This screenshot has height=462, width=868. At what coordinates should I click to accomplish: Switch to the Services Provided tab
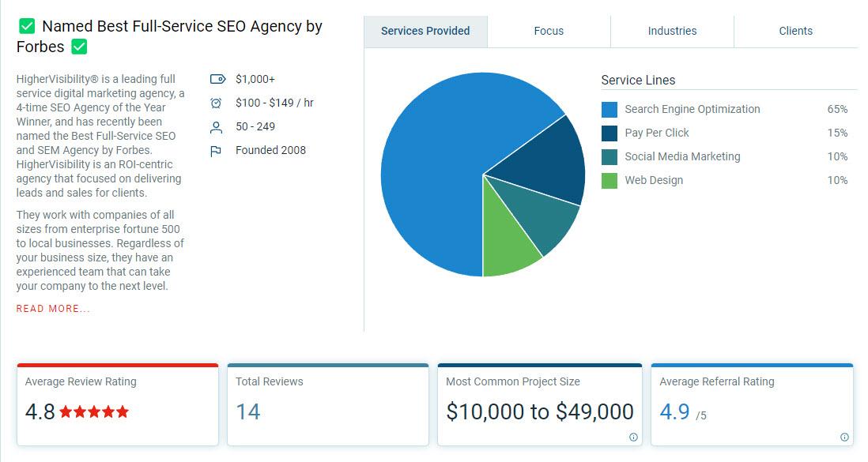[425, 32]
